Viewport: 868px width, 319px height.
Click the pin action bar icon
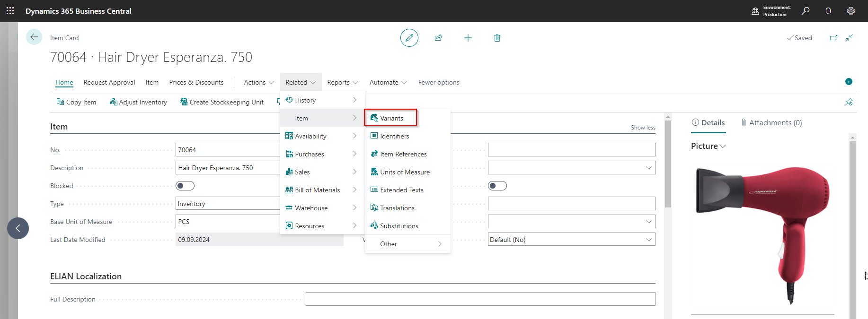(849, 102)
